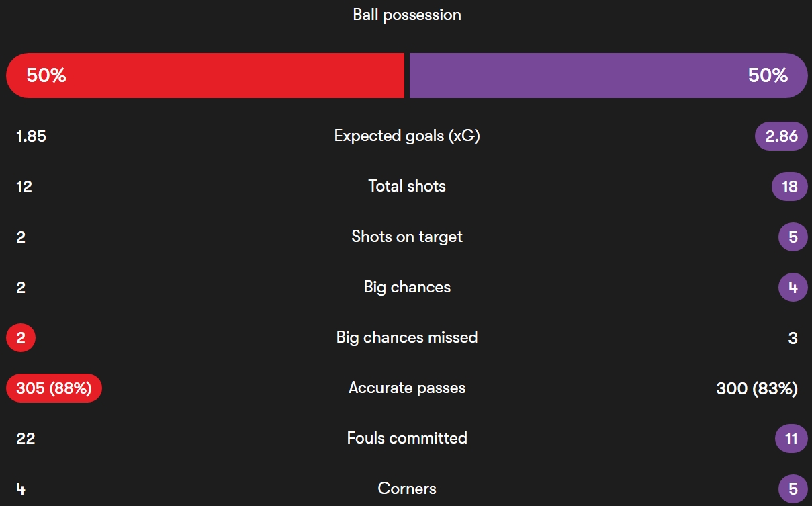
Task: Click the red 50% possession bar
Action: pos(206,75)
